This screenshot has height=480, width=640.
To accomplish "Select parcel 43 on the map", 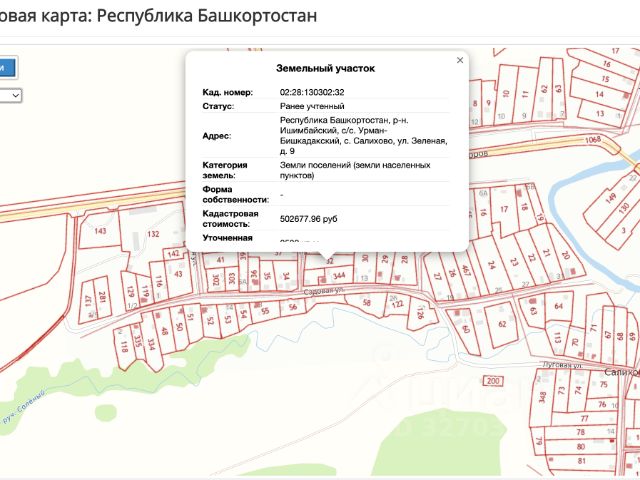I will point(178,274).
